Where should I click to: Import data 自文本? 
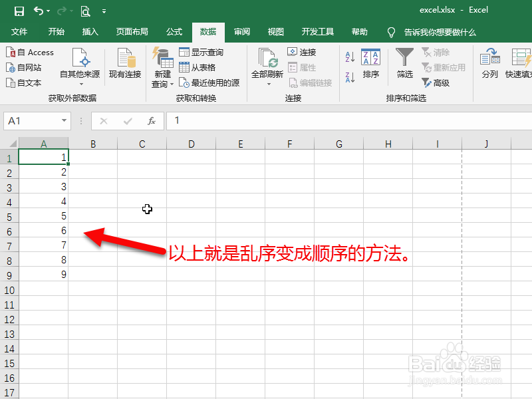coord(24,82)
